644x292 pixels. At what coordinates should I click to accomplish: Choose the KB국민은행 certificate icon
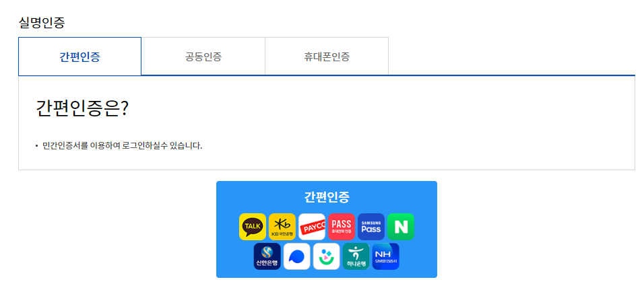pos(282,227)
